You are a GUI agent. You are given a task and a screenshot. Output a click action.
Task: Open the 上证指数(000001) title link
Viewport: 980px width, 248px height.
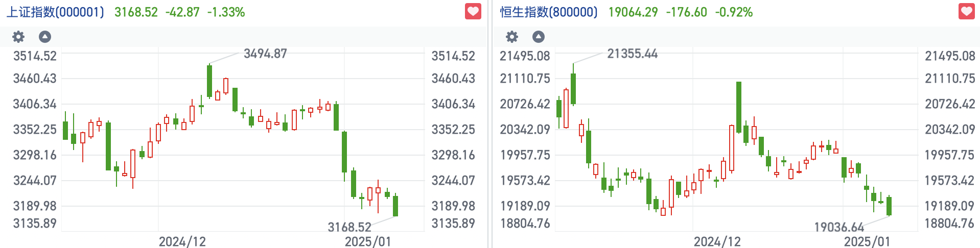(x=55, y=12)
